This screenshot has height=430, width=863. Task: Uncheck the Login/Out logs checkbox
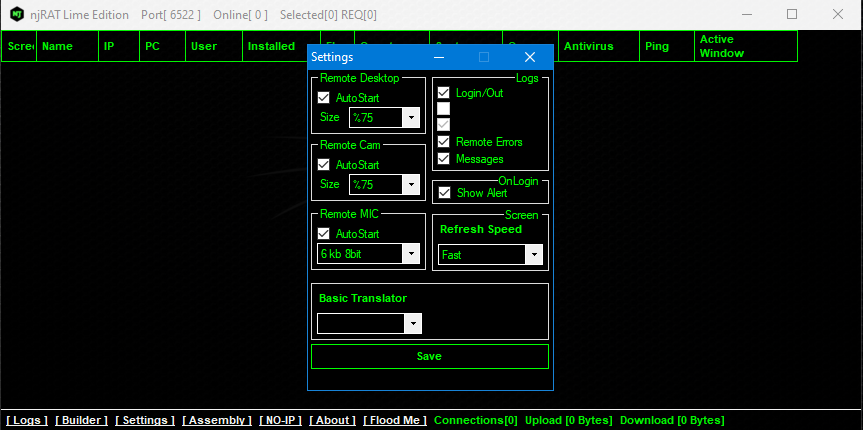[444, 92]
